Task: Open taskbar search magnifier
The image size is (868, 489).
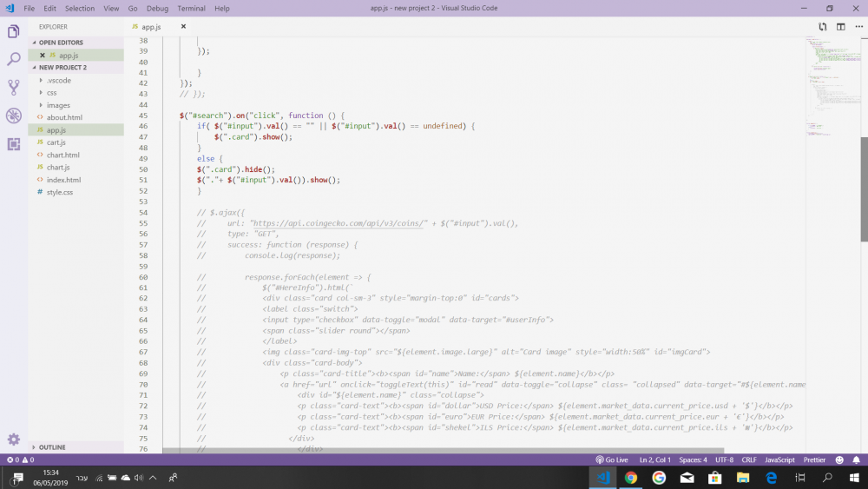Action: click(x=827, y=478)
